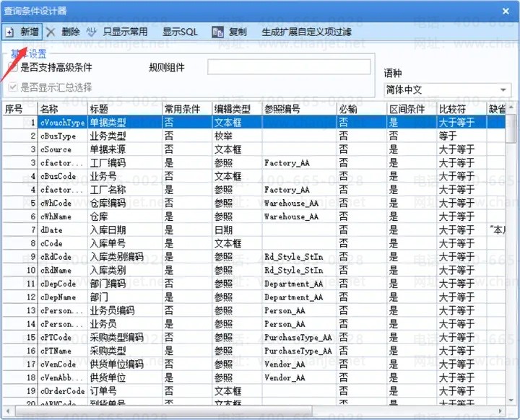Select the cWhCode 仓库编码 row
520x420 pixels.
254,204
